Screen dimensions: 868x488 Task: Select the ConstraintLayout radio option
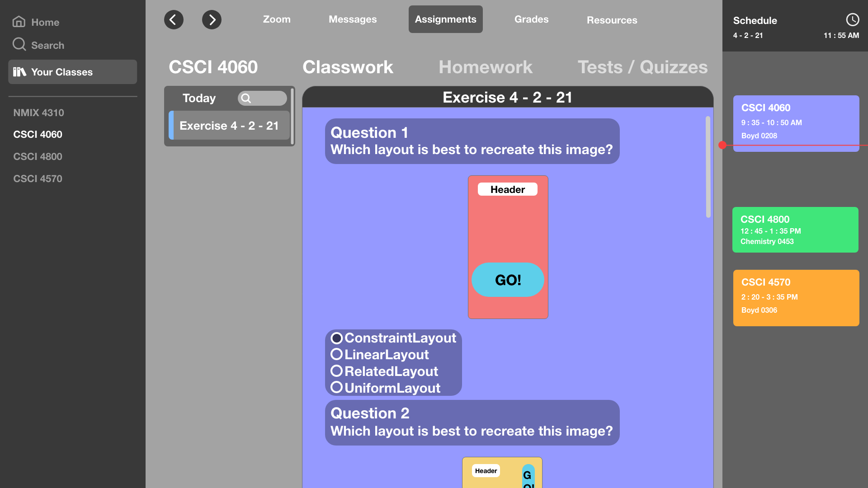(x=336, y=338)
